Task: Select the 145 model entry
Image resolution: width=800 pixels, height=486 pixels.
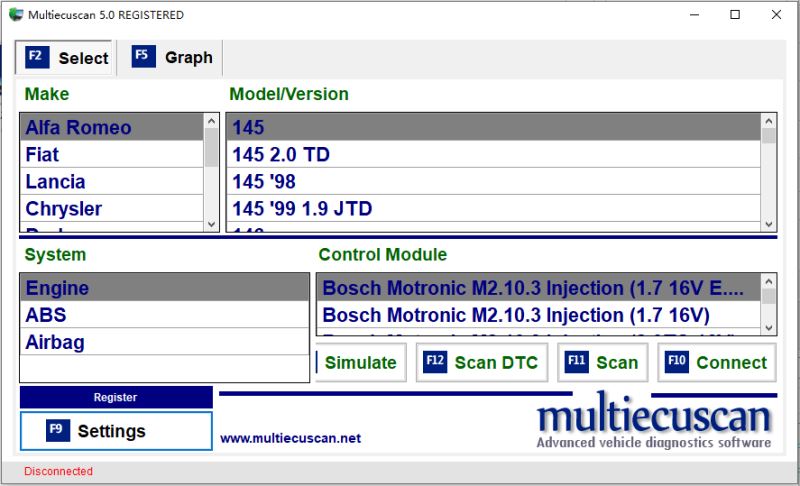Action: click(493, 127)
